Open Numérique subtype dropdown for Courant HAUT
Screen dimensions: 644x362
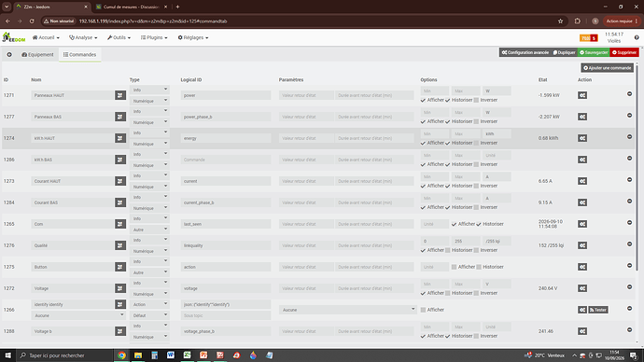pos(149,187)
